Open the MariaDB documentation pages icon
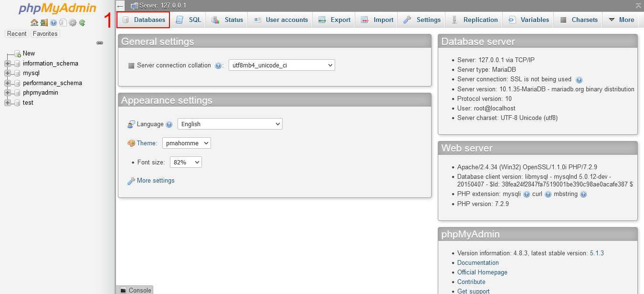Viewport: 644px width, 294px height. coord(63,22)
